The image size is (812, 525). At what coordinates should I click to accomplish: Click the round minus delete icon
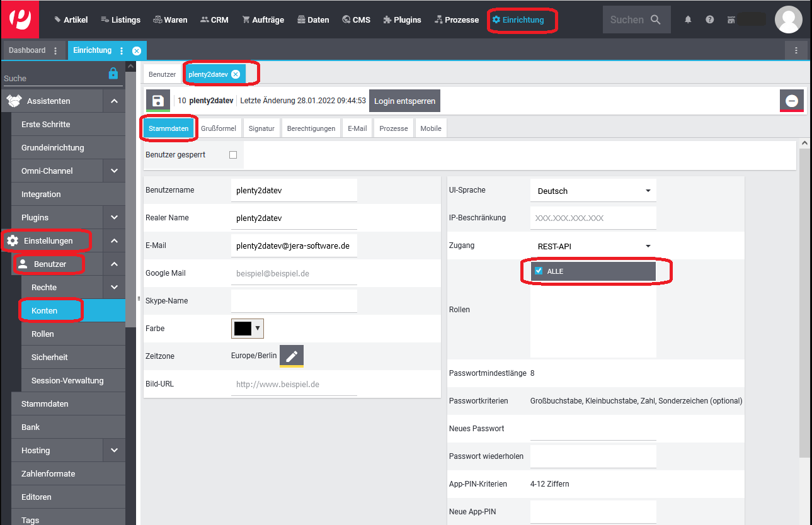click(791, 101)
